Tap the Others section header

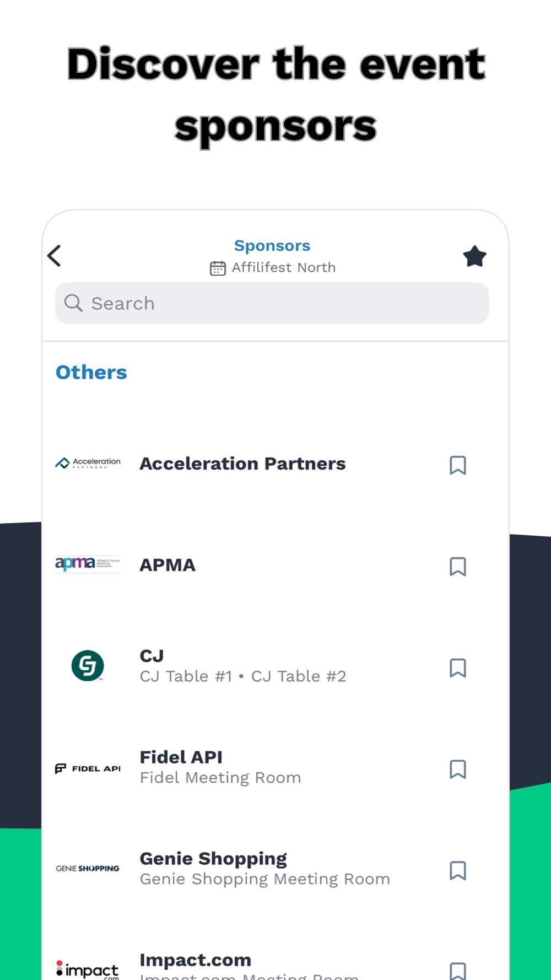[x=91, y=373]
